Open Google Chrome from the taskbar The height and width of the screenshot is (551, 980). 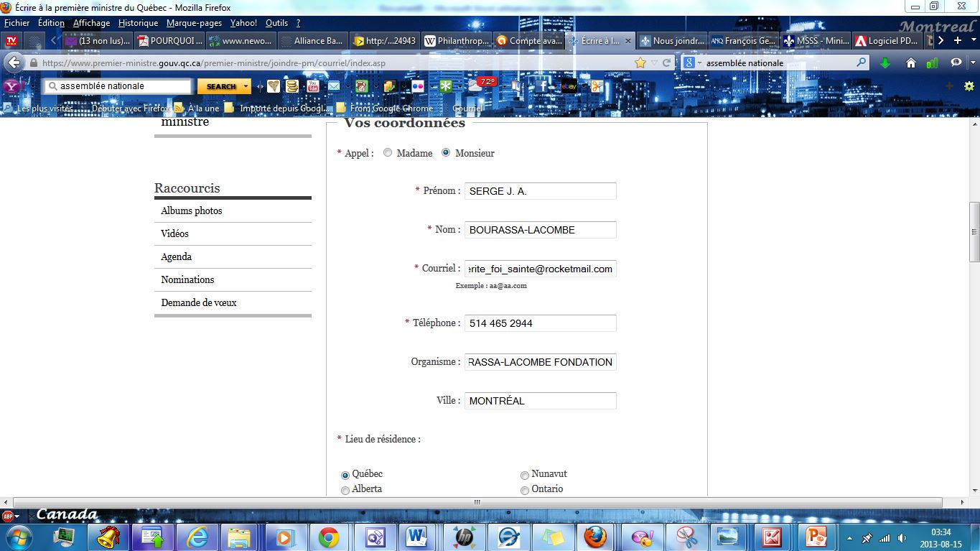pos(329,537)
